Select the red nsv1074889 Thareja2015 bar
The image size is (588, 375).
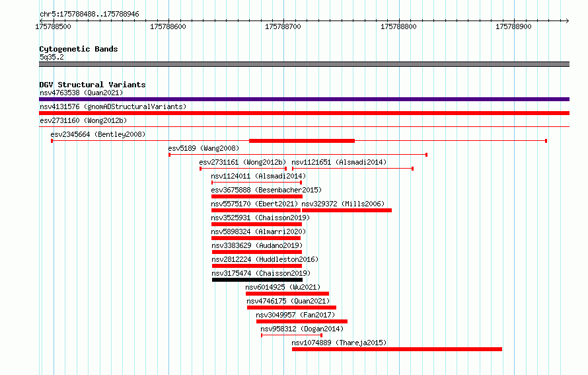(x=397, y=349)
